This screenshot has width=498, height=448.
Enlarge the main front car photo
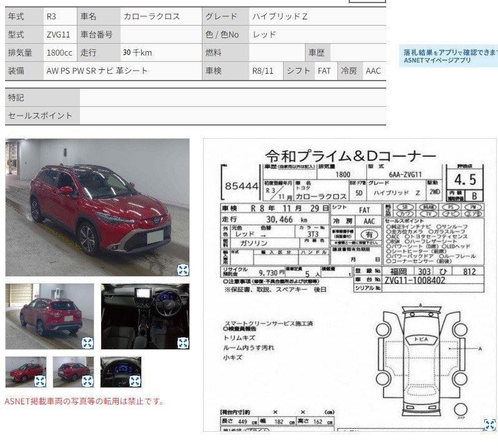point(183,270)
